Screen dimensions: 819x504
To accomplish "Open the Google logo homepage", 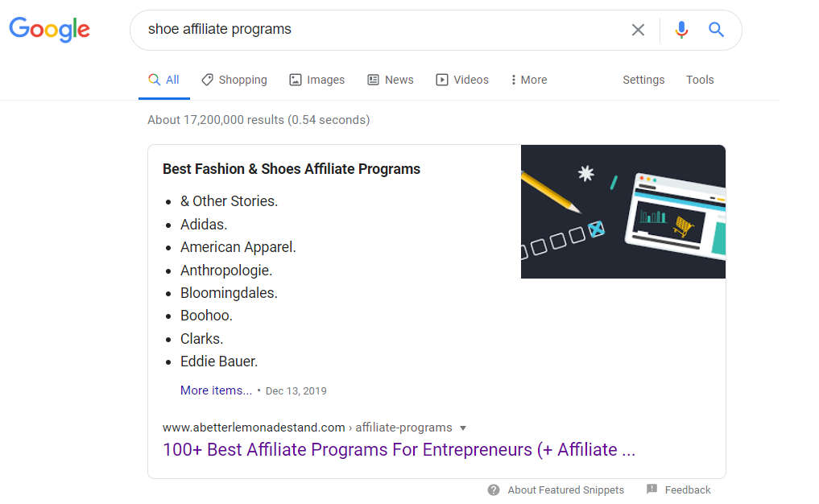I will tap(50, 30).
